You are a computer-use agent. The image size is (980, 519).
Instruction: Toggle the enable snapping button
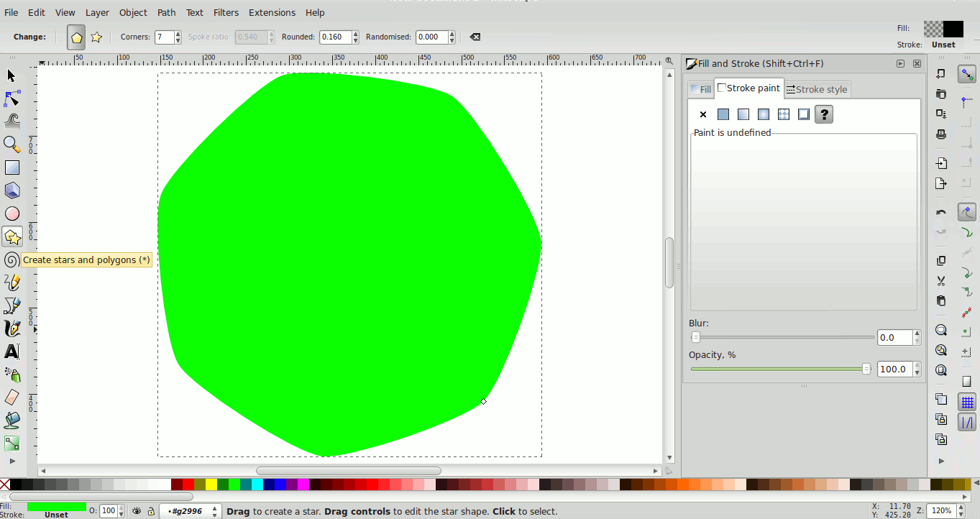coord(967,74)
